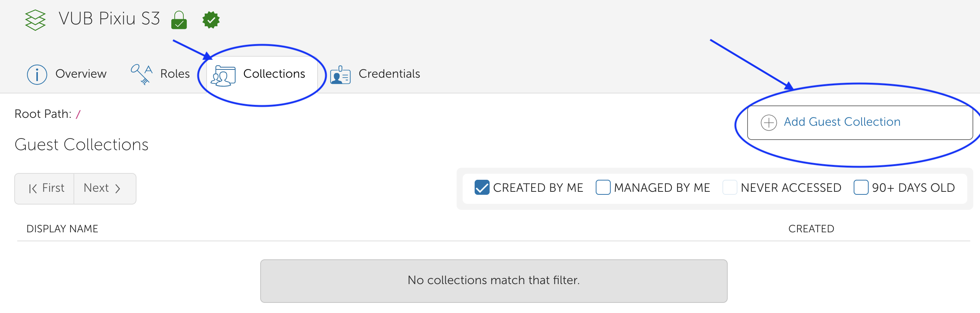Tick the Never Accessed checkbox
The image size is (980, 313).
(x=730, y=187)
